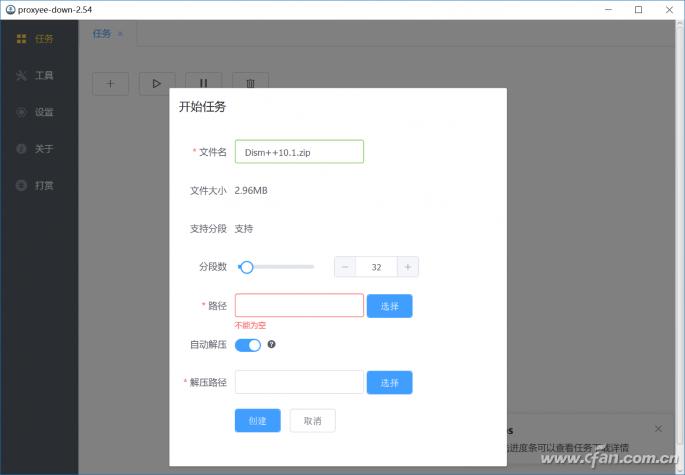Close the 任务 tab with x
The width and height of the screenshot is (685, 475).
(121, 34)
